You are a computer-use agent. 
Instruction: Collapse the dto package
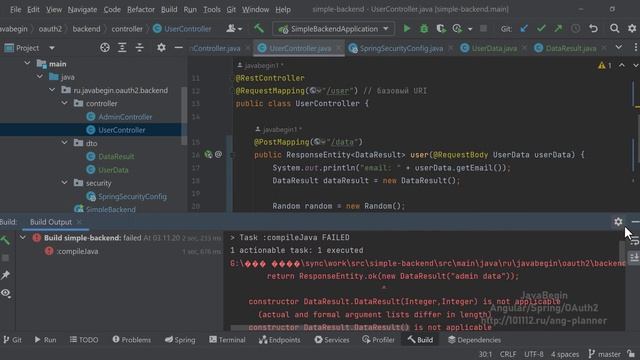click(x=64, y=143)
